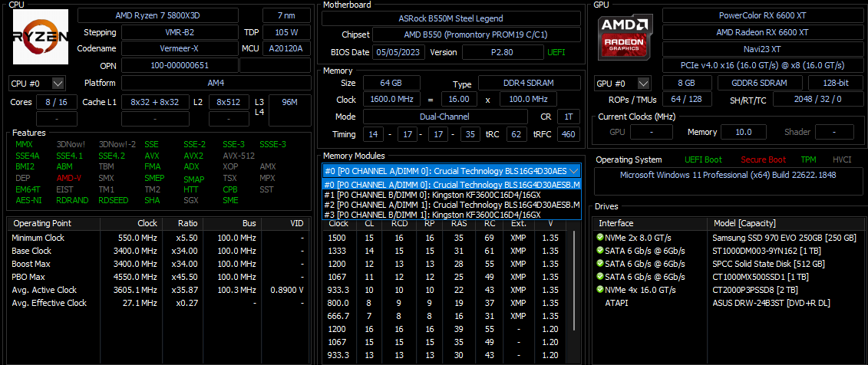Click the Dual-Channel mode field
The height and width of the screenshot is (365, 868).
(444, 117)
